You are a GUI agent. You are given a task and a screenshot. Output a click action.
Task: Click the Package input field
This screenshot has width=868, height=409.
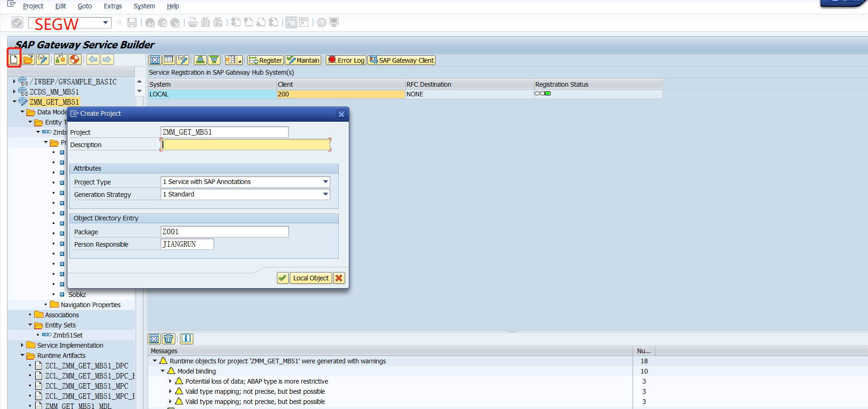[x=225, y=232]
